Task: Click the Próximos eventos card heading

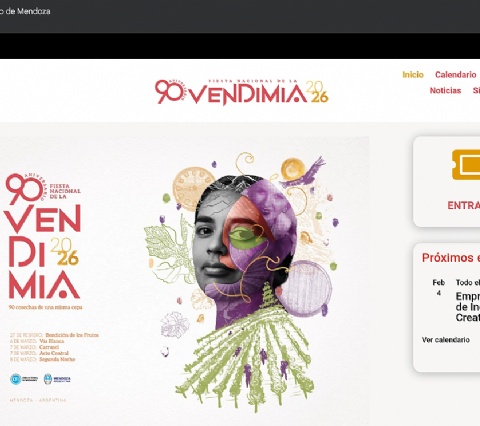Action: [x=451, y=258]
